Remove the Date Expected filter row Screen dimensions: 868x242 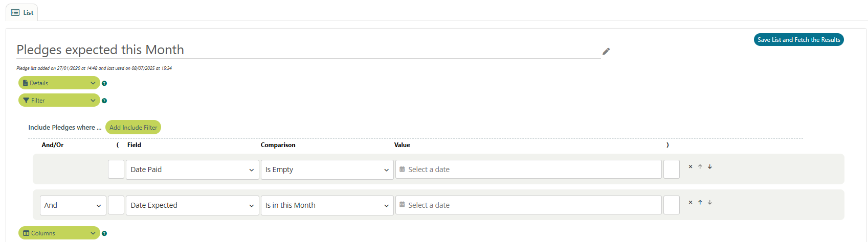click(691, 202)
